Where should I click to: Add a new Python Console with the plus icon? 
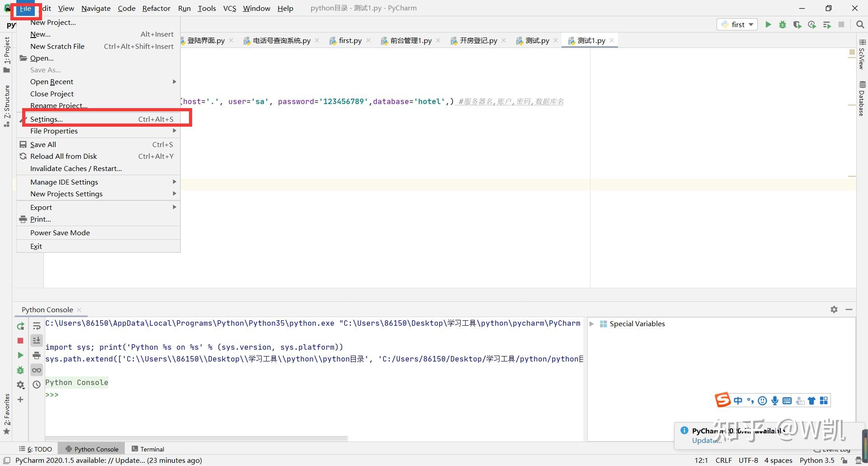[x=20, y=400]
